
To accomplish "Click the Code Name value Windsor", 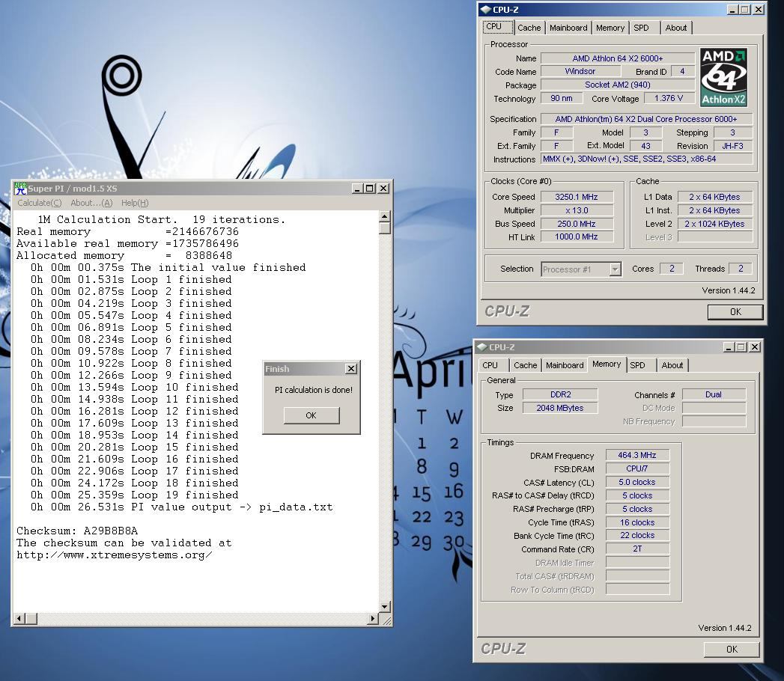I will (580, 71).
